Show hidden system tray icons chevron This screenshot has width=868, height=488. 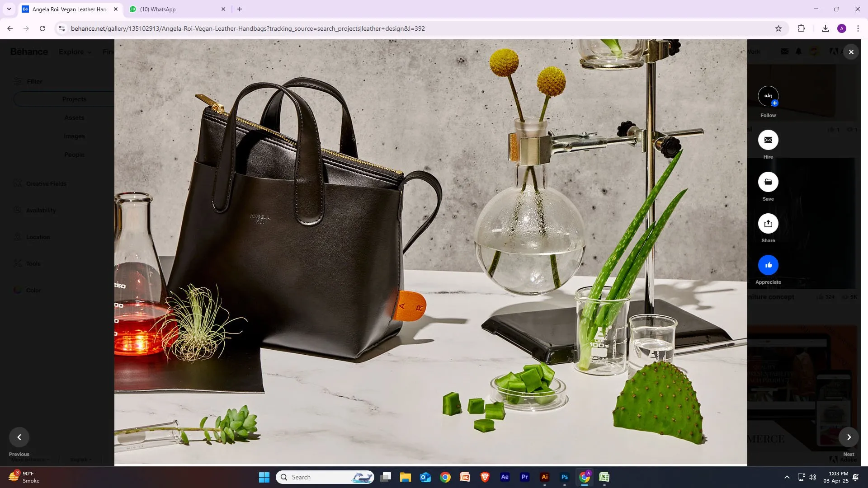click(x=787, y=477)
